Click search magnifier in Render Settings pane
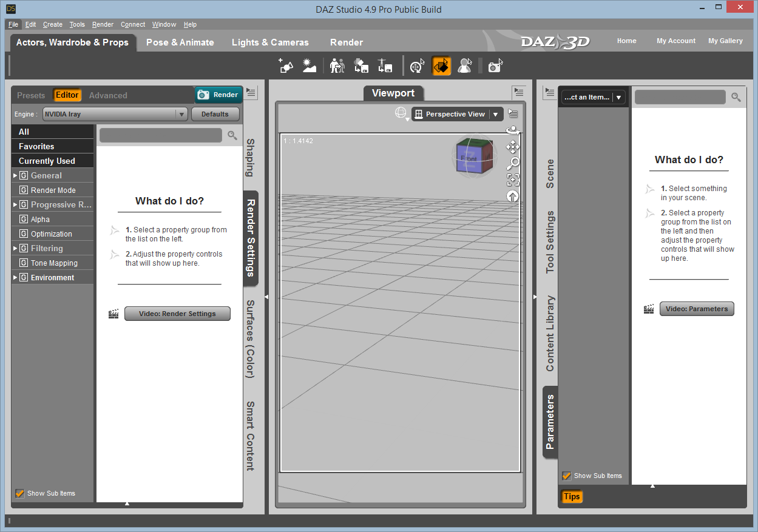This screenshot has height=532, width=758. pyautogui.click(x=232, y=135)
